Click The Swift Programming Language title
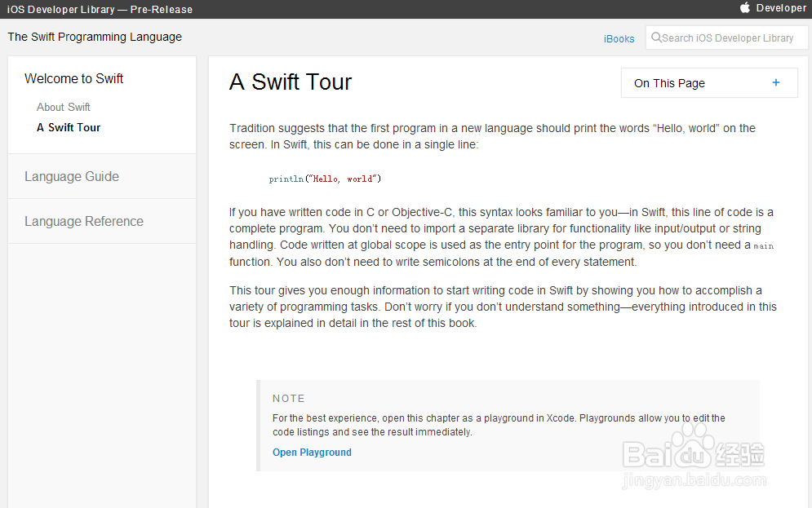This screenshot has height=508, width=812. pos(95,37)
